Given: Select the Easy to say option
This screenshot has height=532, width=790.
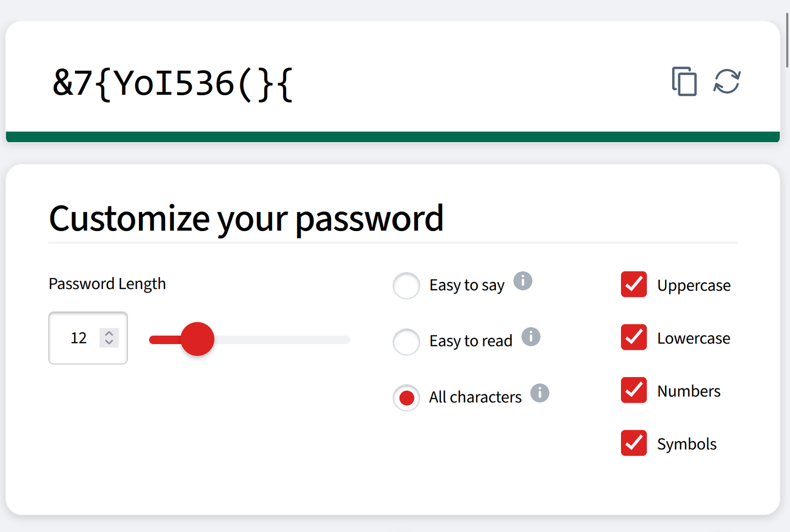Looking at the screenshot, I should click(406, 285).
